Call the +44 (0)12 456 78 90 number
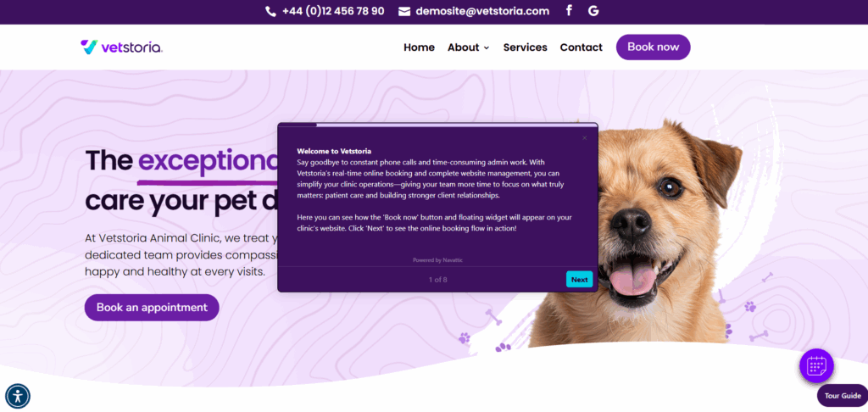This screenshot has height=412, width=868. coord(332,11)
